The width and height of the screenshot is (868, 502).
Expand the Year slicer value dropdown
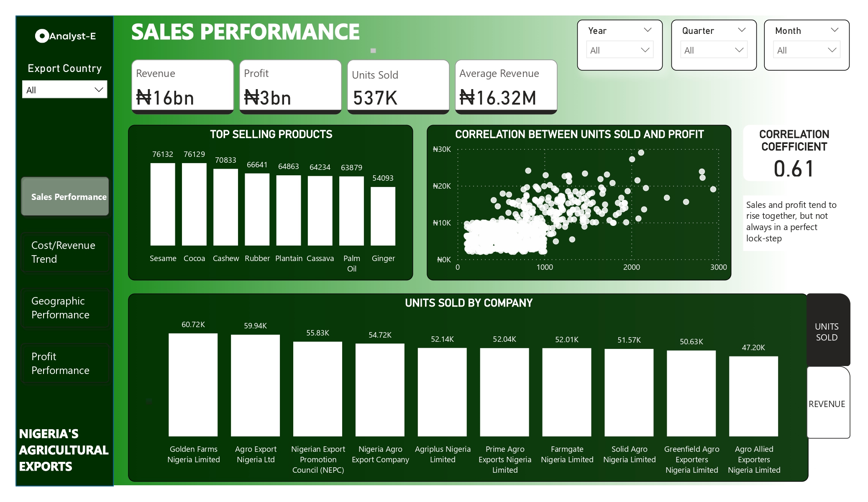tap(620, 50)
